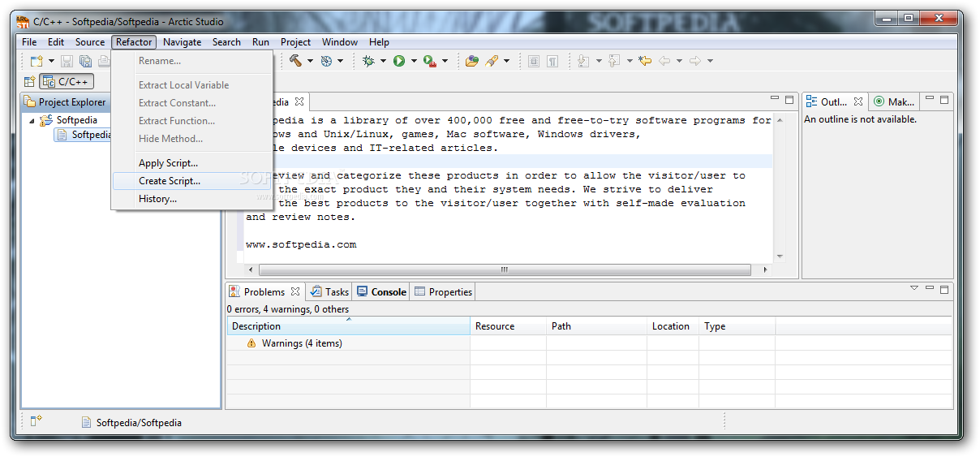Image resolution: width=980 pixels, height=457 pixels.
Task: Click the Open Perspective icon
Action: [29, 82]
